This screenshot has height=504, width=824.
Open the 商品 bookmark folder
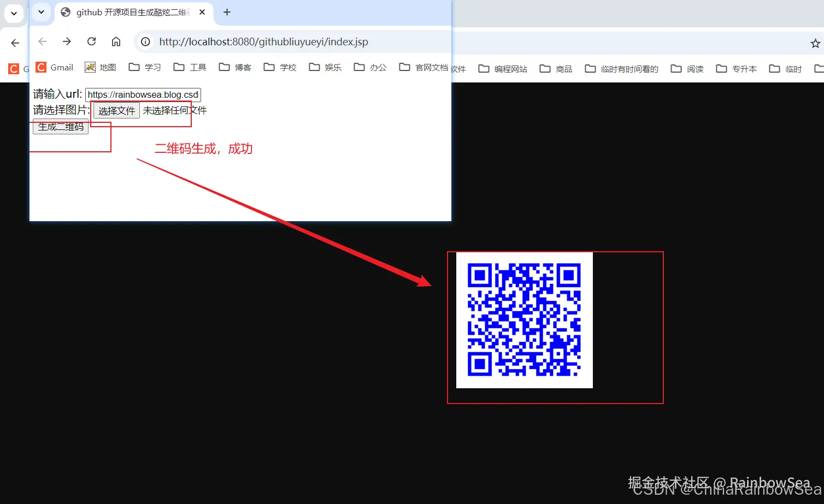pos(556,69)
